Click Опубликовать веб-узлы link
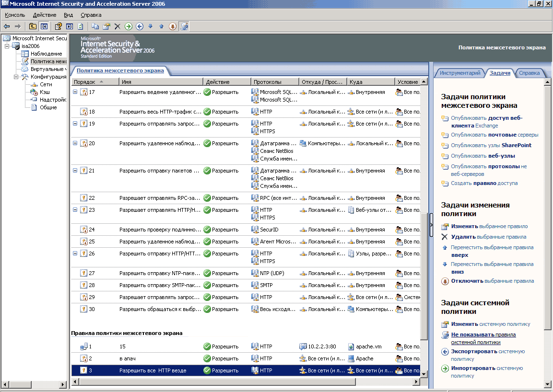Viewport: 553px width, 392px height. [x=483, y=156]
